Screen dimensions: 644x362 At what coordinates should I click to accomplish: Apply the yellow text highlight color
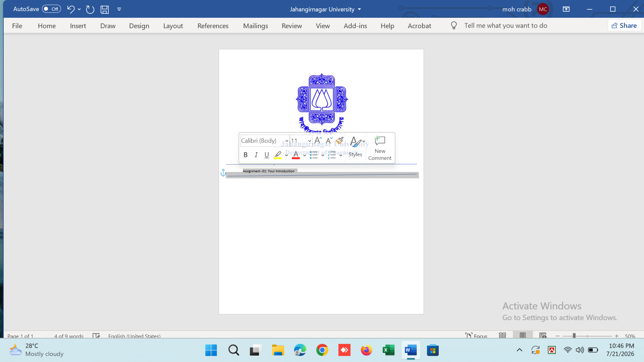[x=278, y=155]
